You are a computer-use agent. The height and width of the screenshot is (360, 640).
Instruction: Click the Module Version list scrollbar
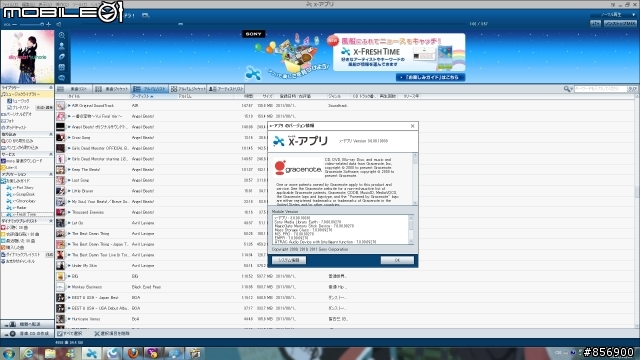(411, 229)
